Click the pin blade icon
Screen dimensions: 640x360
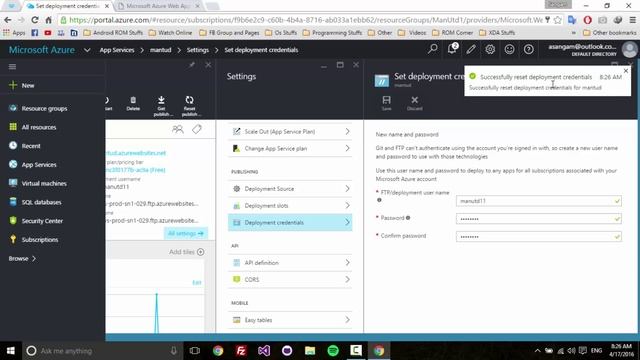[x=191, y=65]
